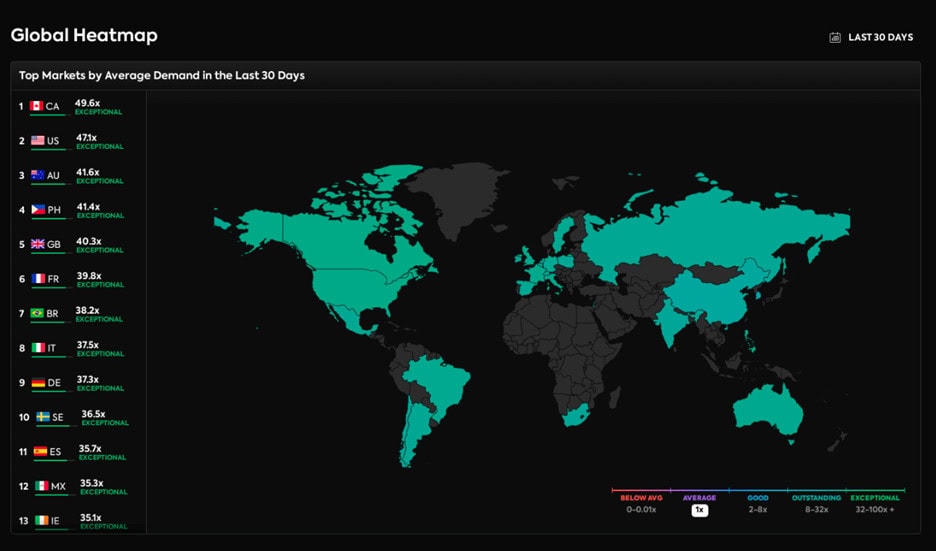The image size is (936, 551).
Task: Select the Sweden flag icon
Action: pyautogui.click(x=43, y=417)
